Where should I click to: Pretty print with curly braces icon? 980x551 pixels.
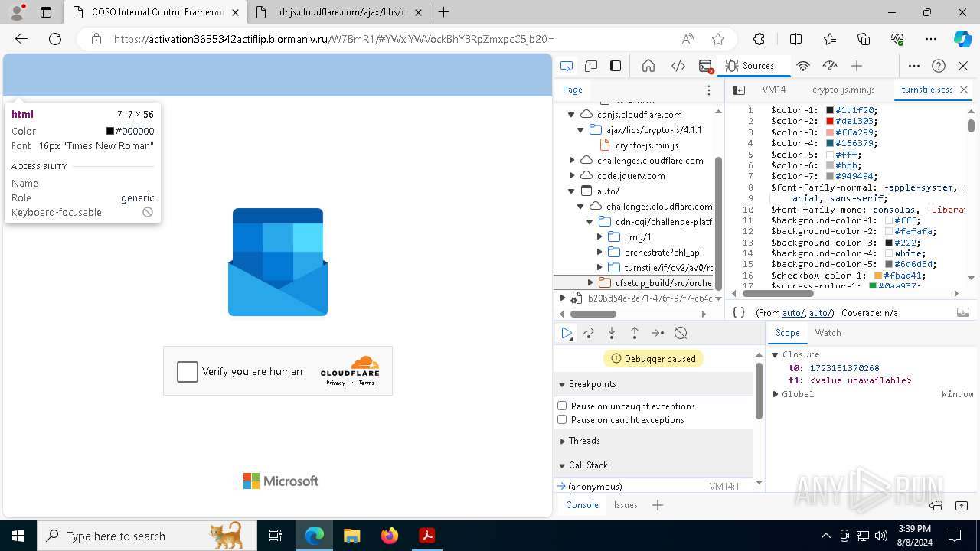coord(739,312)
